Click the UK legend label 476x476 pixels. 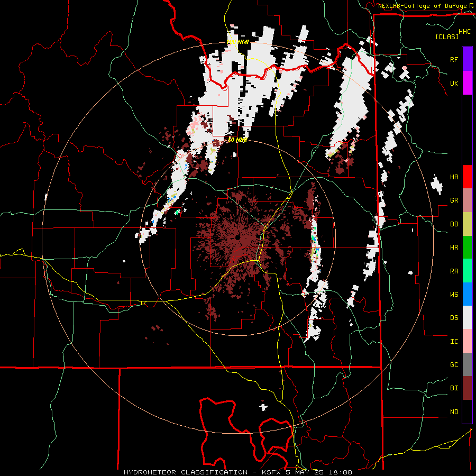tap(454, 83)
